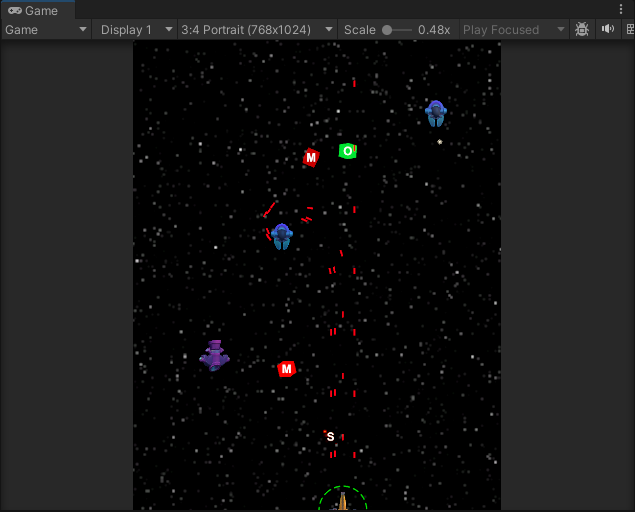Click the blue enemy in the top right
Viewport: 635px width, 512px height.
pos(435,113)
